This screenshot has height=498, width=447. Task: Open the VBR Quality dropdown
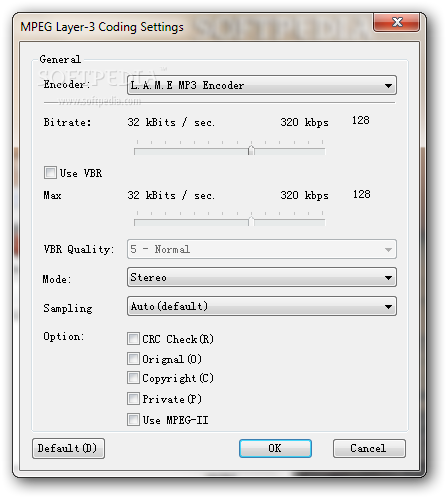click(262, 249)
